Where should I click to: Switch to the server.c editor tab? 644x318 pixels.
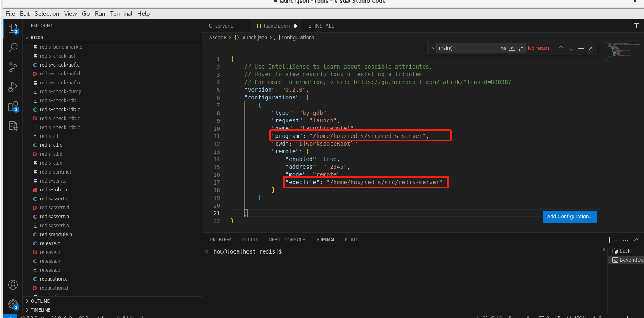tap(227, 26)
